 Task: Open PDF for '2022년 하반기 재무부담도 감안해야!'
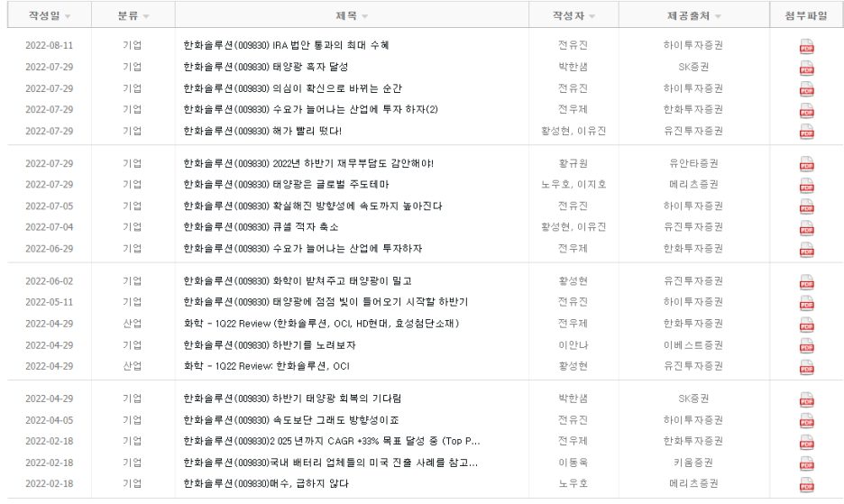(x=806, y=164)
